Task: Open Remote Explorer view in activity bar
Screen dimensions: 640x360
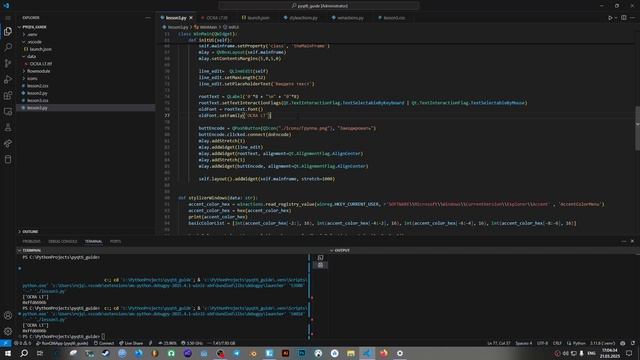Action: click(8, 111)
